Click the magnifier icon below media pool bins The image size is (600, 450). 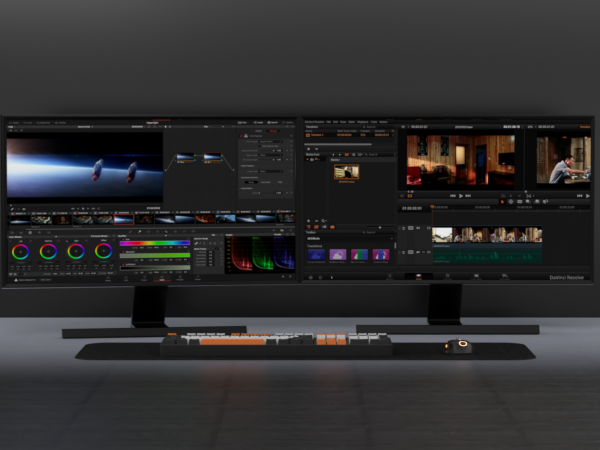(x=323, y=221)
